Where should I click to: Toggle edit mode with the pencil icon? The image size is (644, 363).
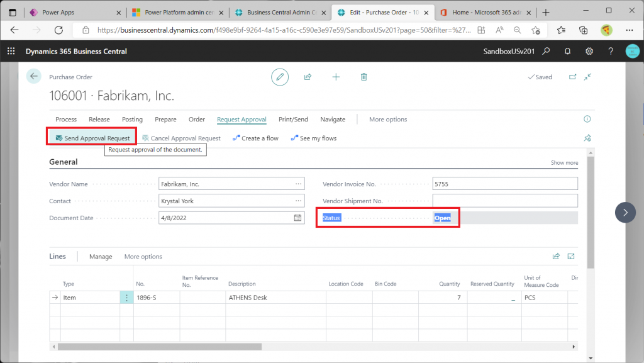coord(280,77)
